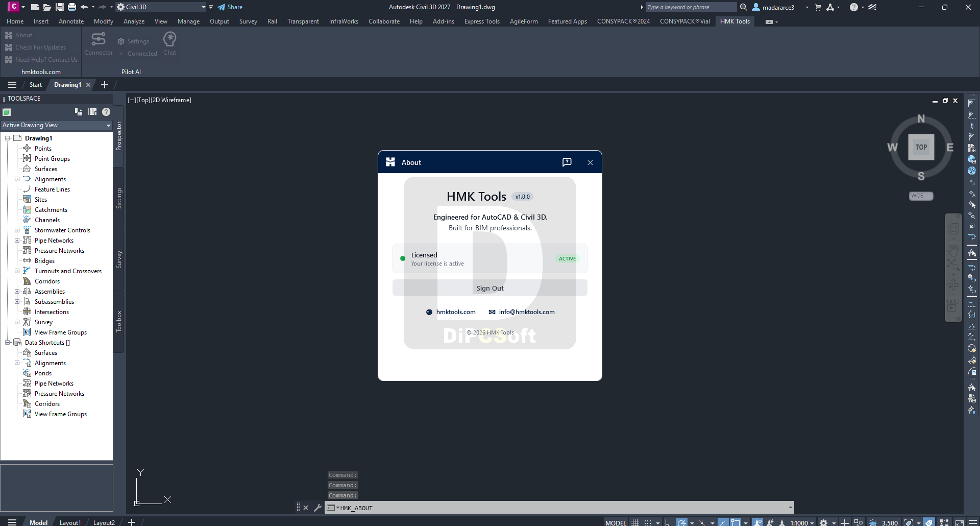Click the Share button in title bar
The height and width of the screenshot is (526, 980).
coord(230,7)
